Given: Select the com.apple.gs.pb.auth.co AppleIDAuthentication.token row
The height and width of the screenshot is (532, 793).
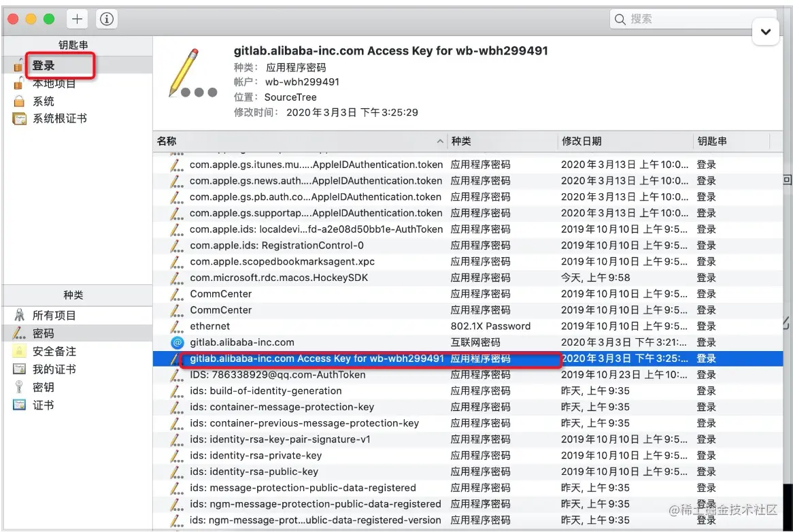Looking at the screenshot, I should pyautogui.click(x=468, y=197).
